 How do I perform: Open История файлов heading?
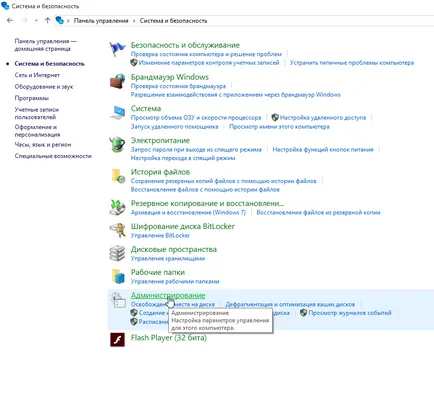(x=160, y=172)
